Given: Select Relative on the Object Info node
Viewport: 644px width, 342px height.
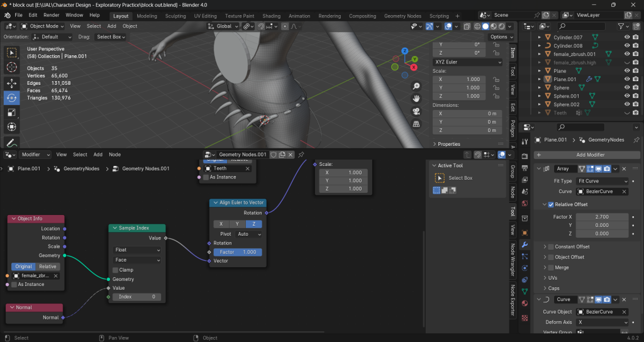Looking at the screenshot, I should [48, 267].
